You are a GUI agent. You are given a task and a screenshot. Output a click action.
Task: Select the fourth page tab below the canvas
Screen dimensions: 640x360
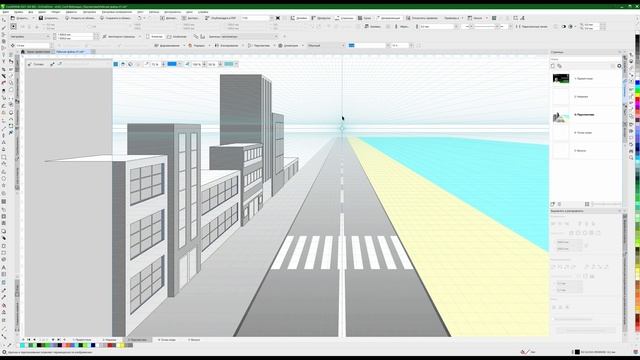coord(167,340)
